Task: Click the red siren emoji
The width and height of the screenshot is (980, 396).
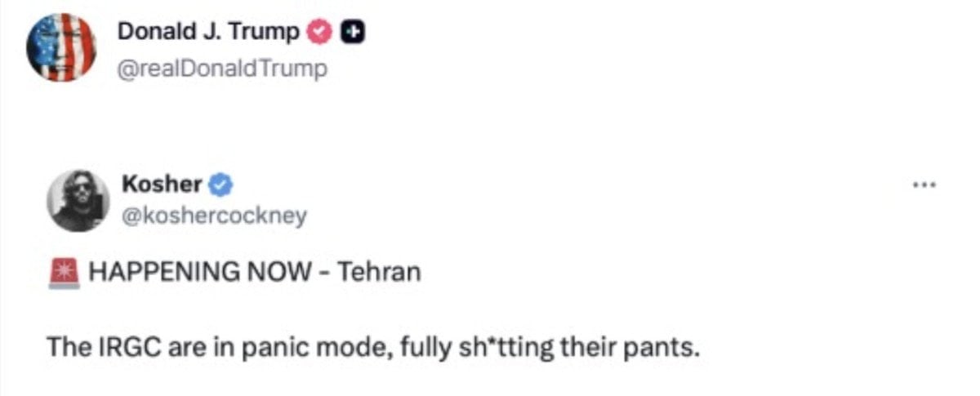Action: (x=65, y=271)
